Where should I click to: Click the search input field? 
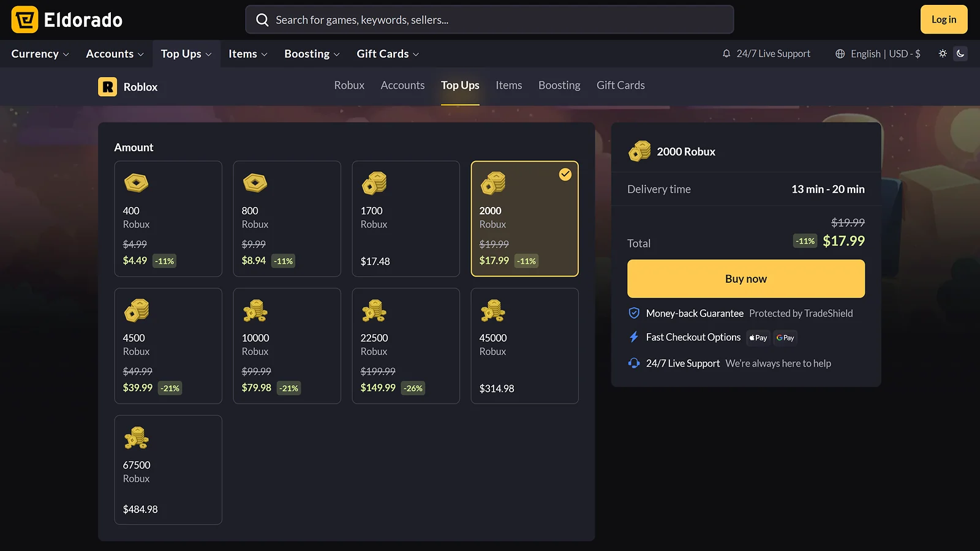coord(489,20)
